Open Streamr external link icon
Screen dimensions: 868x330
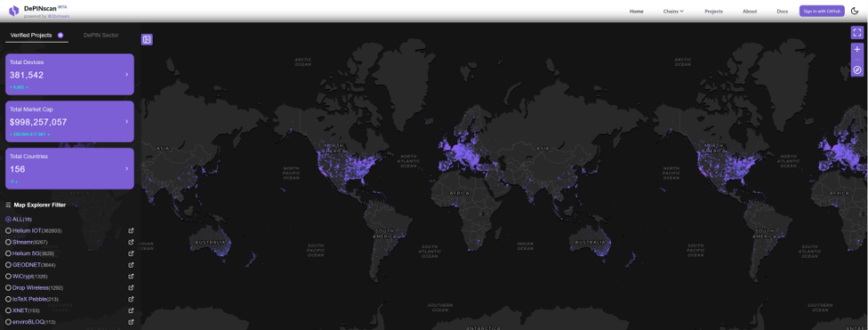[131, 242]
